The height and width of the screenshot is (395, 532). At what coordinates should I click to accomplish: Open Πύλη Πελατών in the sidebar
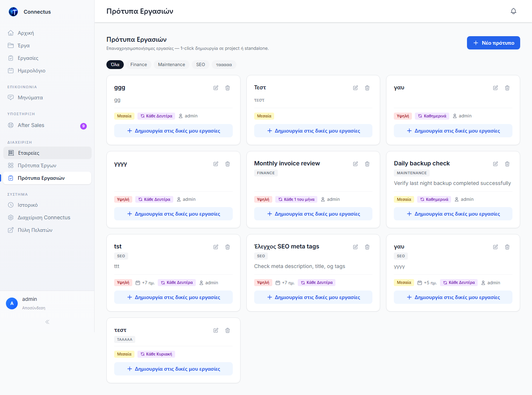point(47,230)
